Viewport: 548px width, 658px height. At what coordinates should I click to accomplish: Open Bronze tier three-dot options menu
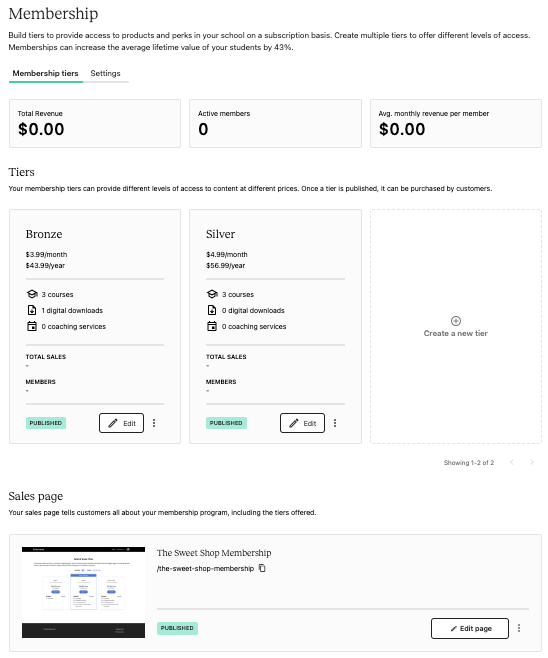154,423
